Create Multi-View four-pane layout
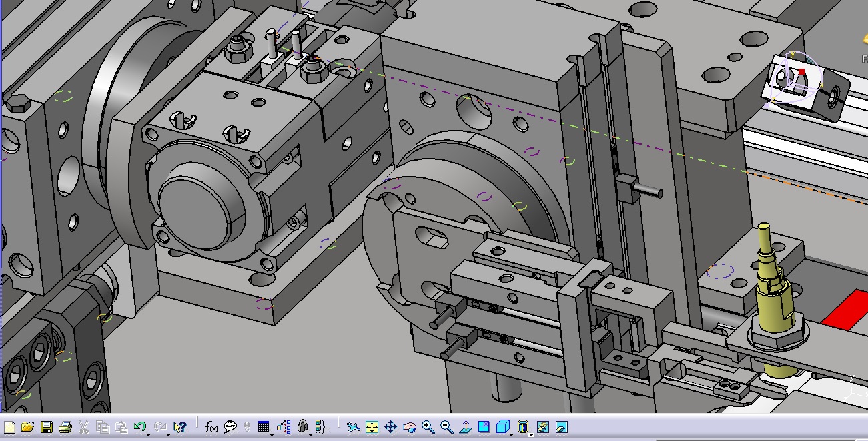Image resolution: width=868 pixels, height=441 pixels. point(484,427)
